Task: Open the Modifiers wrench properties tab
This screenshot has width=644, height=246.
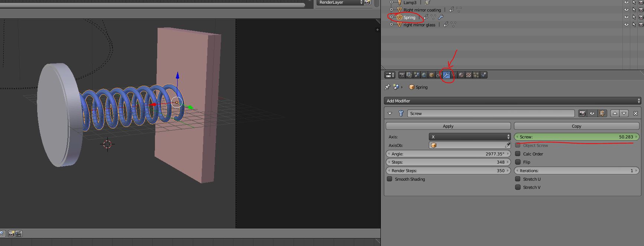Action: pos(446,75)
